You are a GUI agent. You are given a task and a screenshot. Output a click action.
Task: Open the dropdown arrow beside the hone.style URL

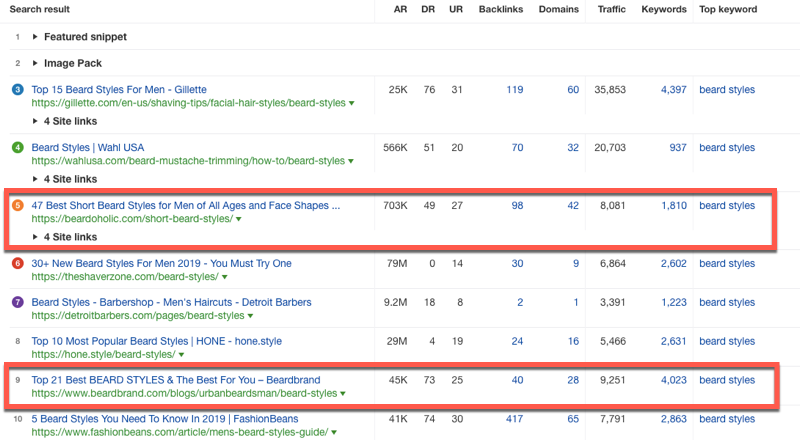(x=180, y=354)
